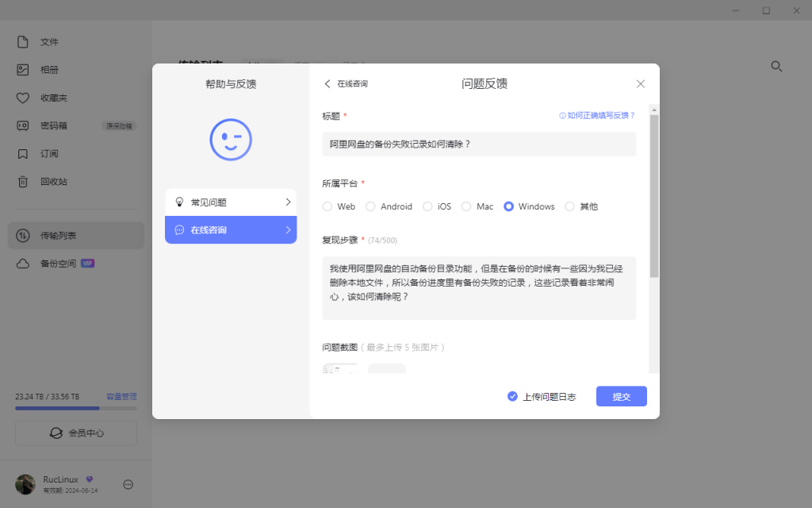Select the Mac platform radio button
The image size is (812, 508).
tap(466, 206)
